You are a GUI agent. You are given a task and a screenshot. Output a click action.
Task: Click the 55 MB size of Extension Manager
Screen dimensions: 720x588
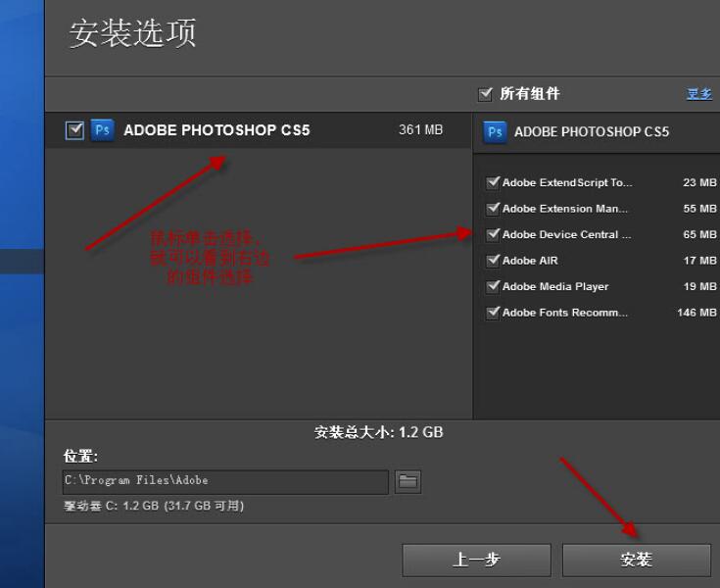[699, 209]
